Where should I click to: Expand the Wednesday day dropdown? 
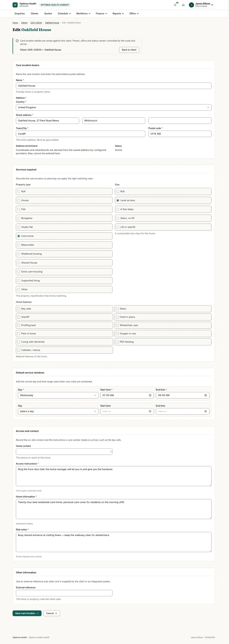57,395
